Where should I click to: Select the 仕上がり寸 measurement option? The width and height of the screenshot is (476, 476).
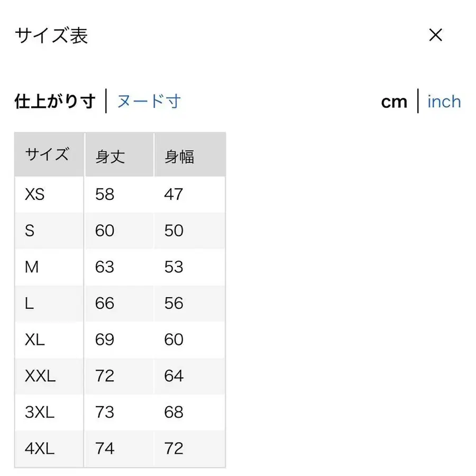tap(54, 101)
